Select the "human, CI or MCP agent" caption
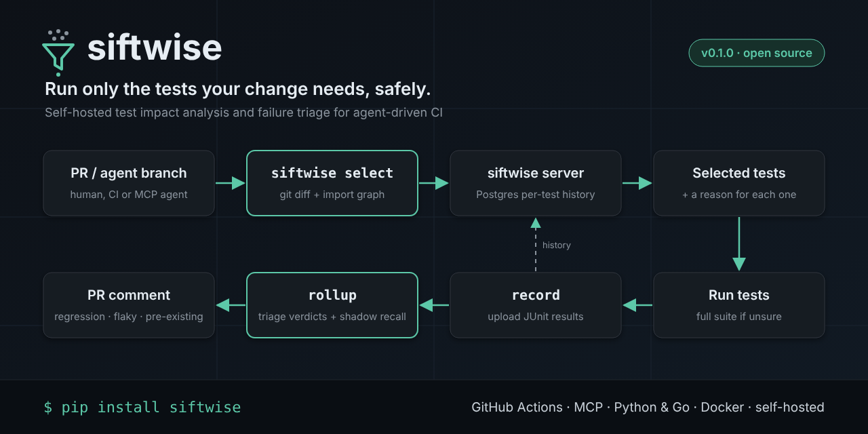 (129, 195)
